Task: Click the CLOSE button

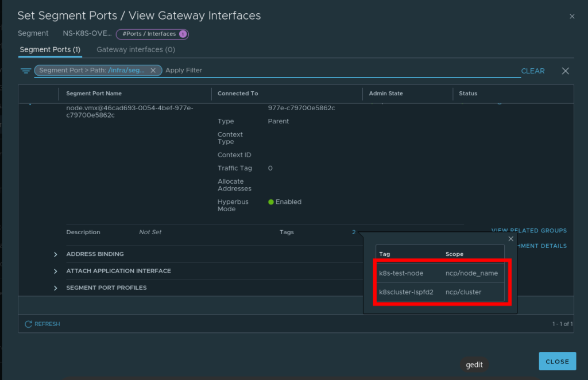Action: (x=557, y=361)
